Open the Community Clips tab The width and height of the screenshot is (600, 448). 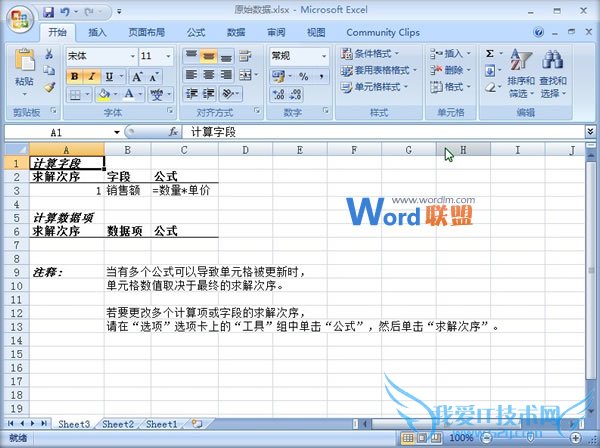click(x=383, y=33)
